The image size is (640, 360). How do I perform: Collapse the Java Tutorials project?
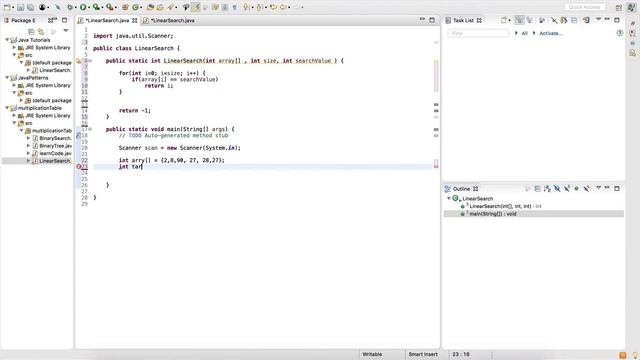tap(7, 40)
